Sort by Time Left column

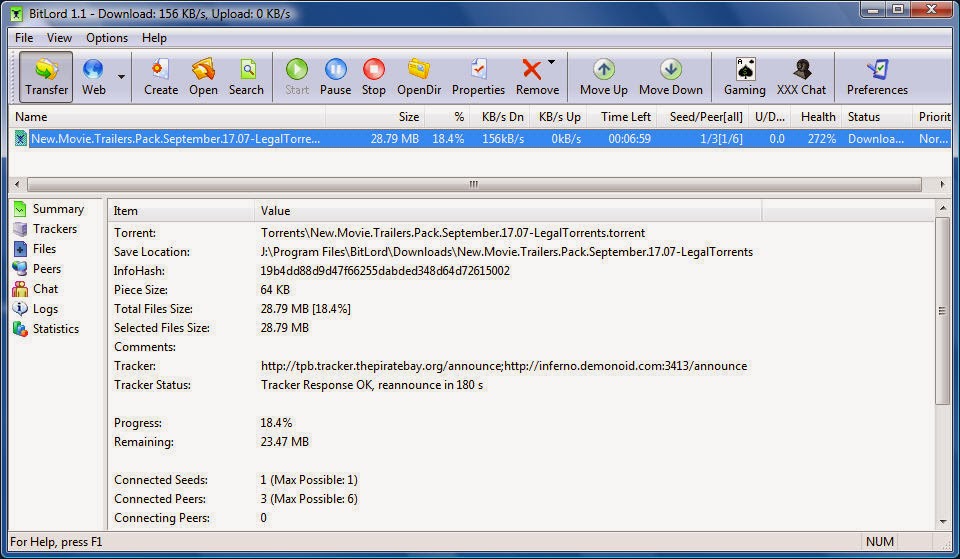coord(622,116)
